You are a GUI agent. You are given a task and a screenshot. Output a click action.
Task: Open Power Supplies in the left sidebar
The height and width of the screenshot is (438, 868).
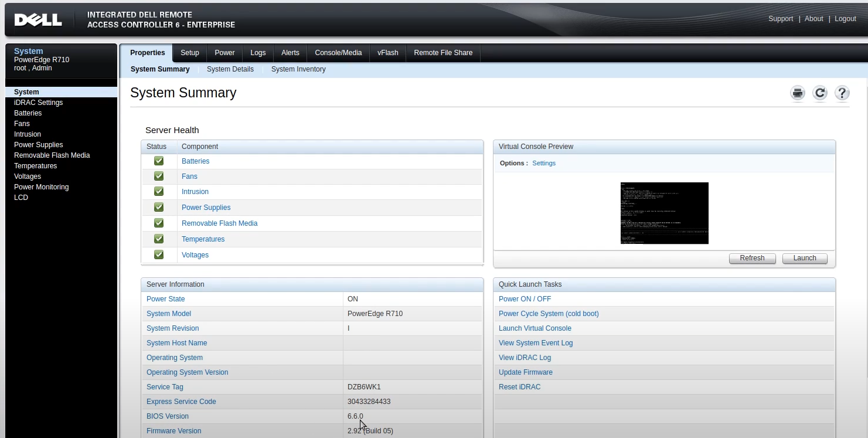coord(38,145)
